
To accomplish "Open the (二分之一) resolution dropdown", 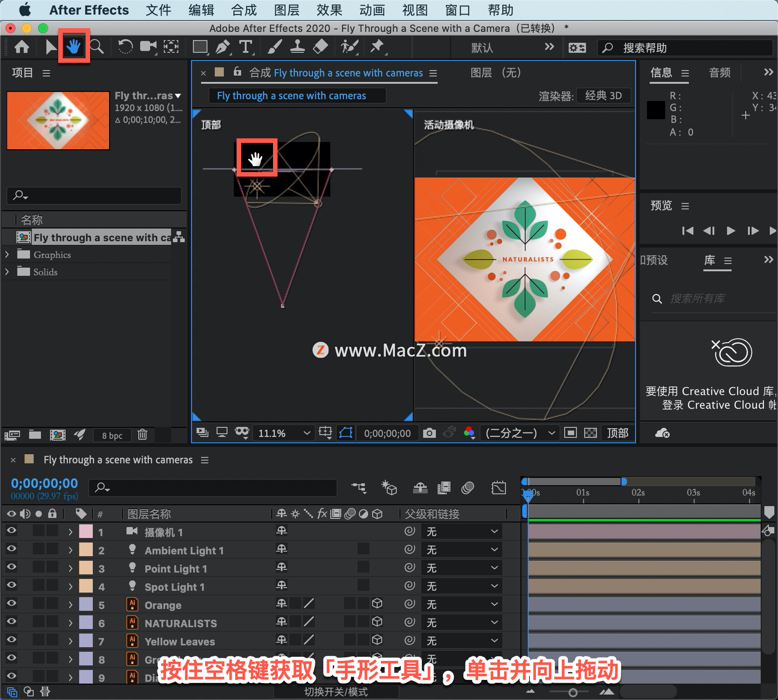I will (x=520, y=433).
